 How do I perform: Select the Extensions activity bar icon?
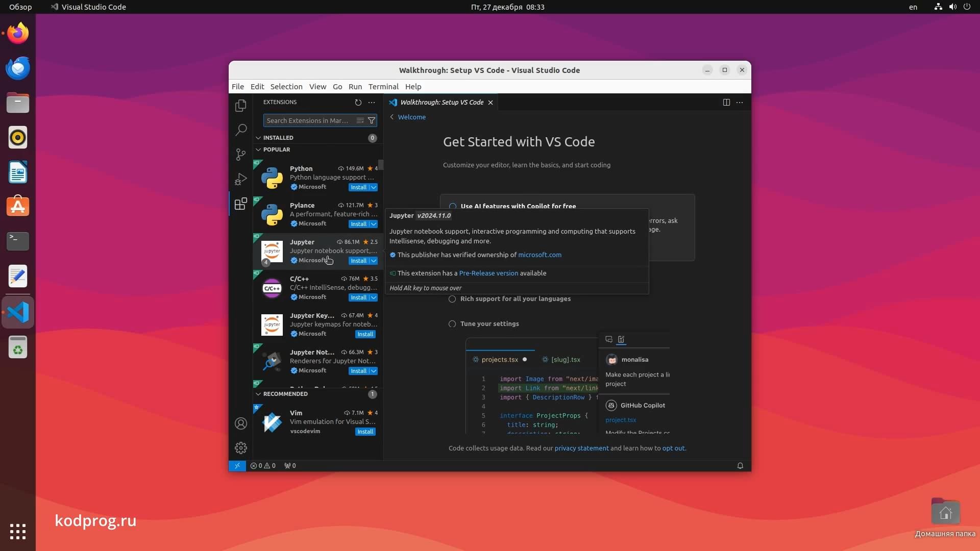pyautogui.click(x=240, y=204)
